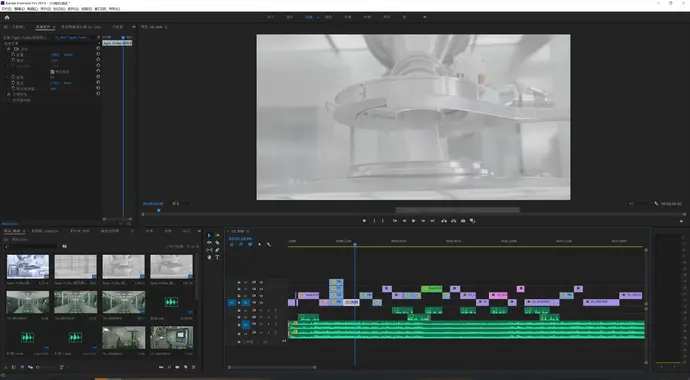Viewport: 690px width, 380px height.
Task: Open the workspace overflow chevron in the top bar
Action: coord(425,17)
